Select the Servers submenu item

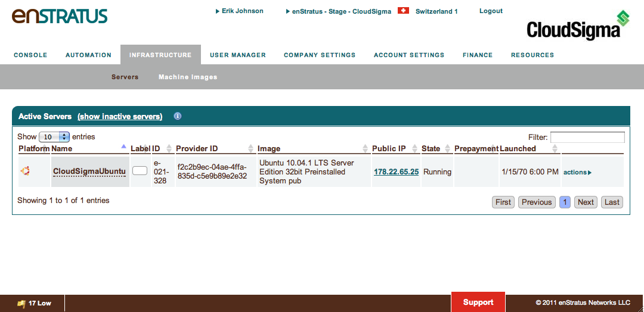(x=125, y=77)
